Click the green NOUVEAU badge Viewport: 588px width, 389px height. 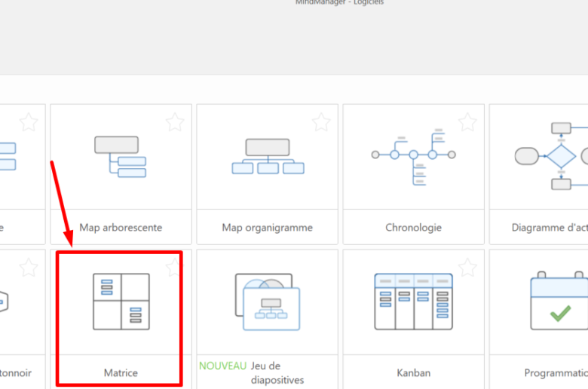222,366
